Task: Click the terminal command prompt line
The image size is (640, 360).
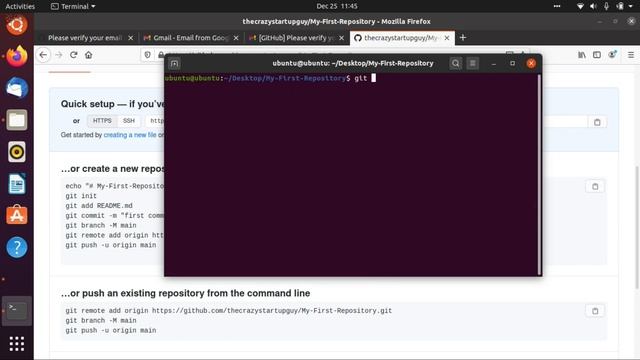Action: coord(270,78)
